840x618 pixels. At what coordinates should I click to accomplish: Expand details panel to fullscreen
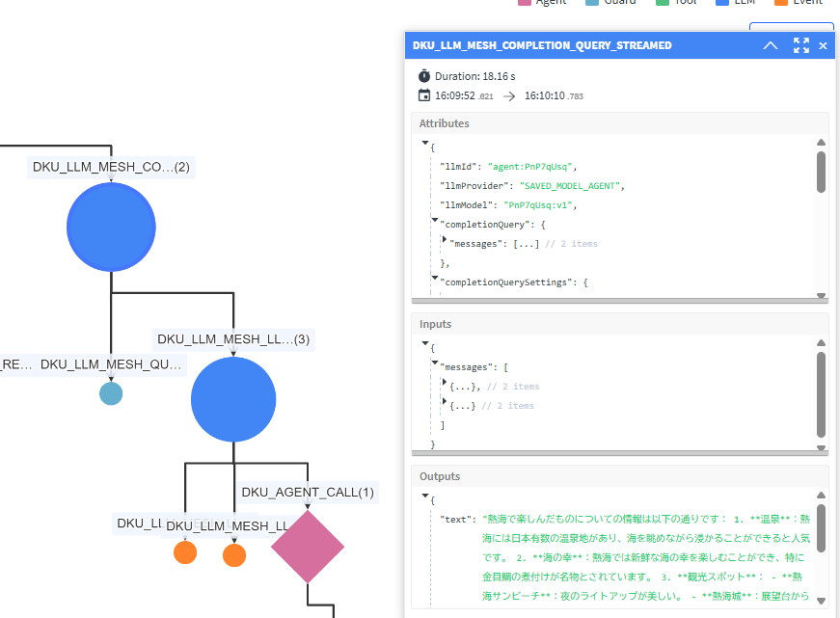[800, 45]
